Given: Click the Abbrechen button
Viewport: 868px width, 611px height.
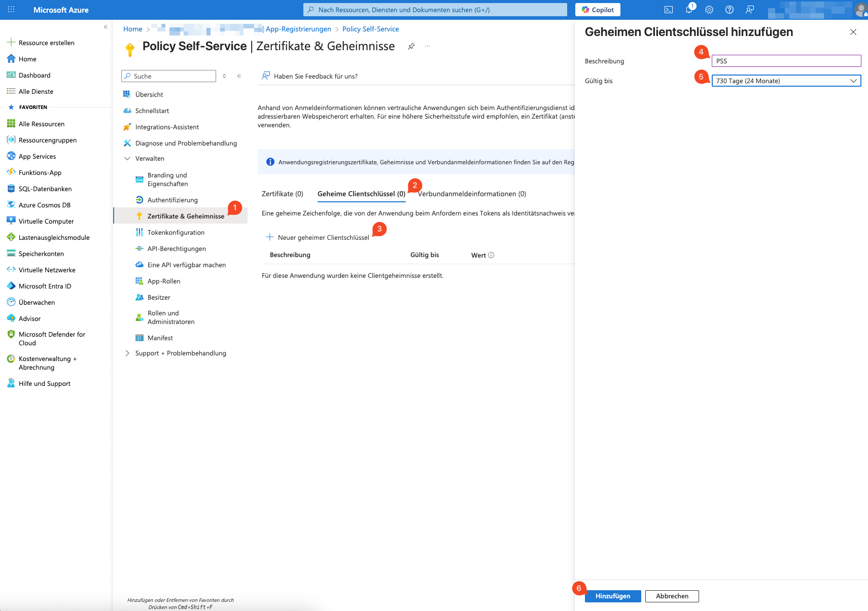Looking at the screenshot, I should pyautogui.click(x=672, y=596).
